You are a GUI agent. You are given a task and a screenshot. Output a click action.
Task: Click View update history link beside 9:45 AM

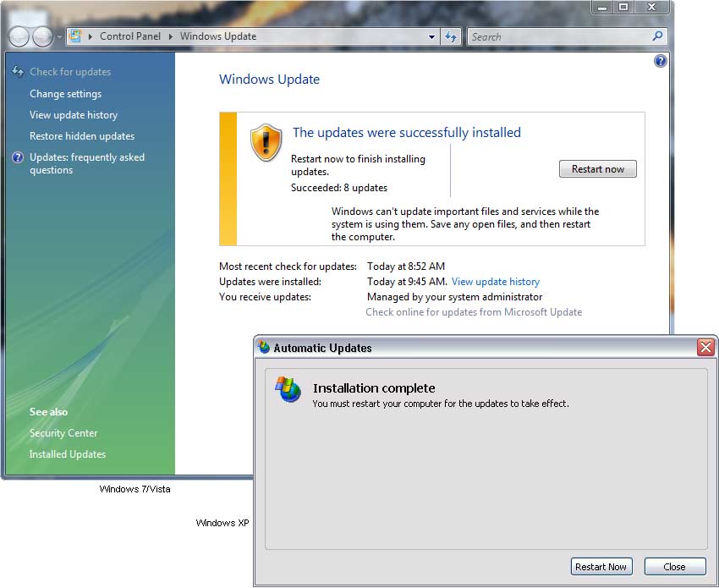click(x=496, y=282)
